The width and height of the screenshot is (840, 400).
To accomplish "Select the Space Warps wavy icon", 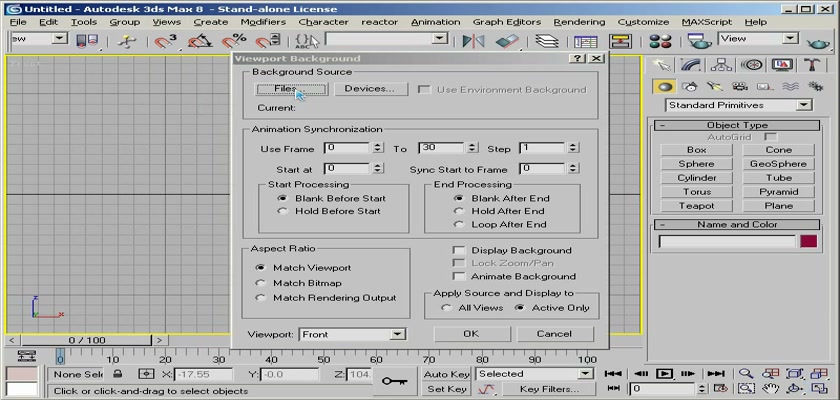I will tap(790, 87).
